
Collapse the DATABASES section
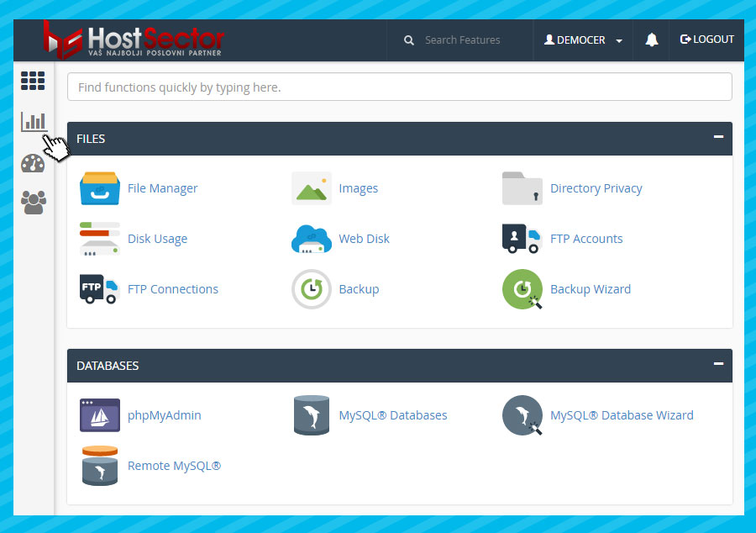(718, 364)
